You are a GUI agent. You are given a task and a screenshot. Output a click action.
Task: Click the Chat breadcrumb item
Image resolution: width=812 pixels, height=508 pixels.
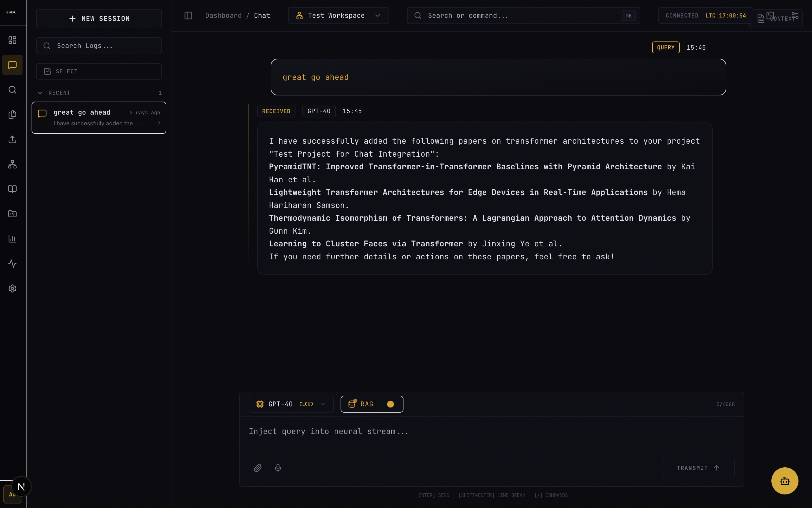click(262, 16)
